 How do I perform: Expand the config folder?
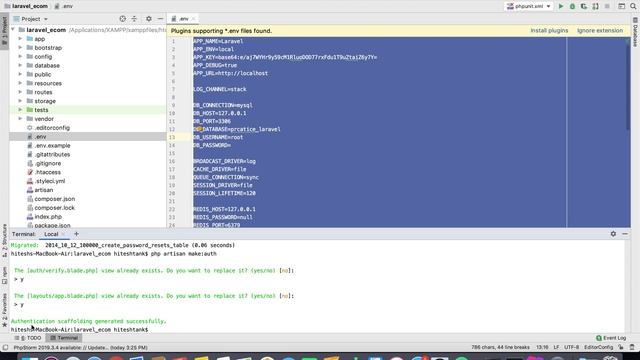pos(20,56)
